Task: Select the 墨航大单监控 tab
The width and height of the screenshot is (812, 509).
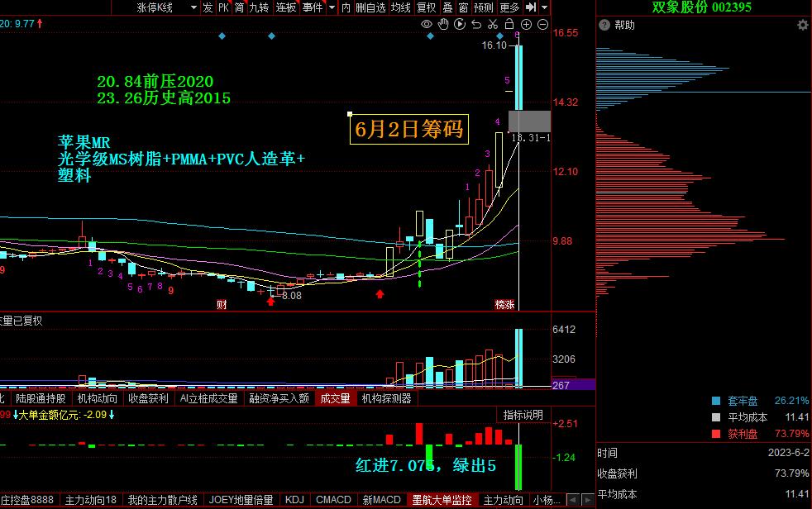Action: (442, 500)
